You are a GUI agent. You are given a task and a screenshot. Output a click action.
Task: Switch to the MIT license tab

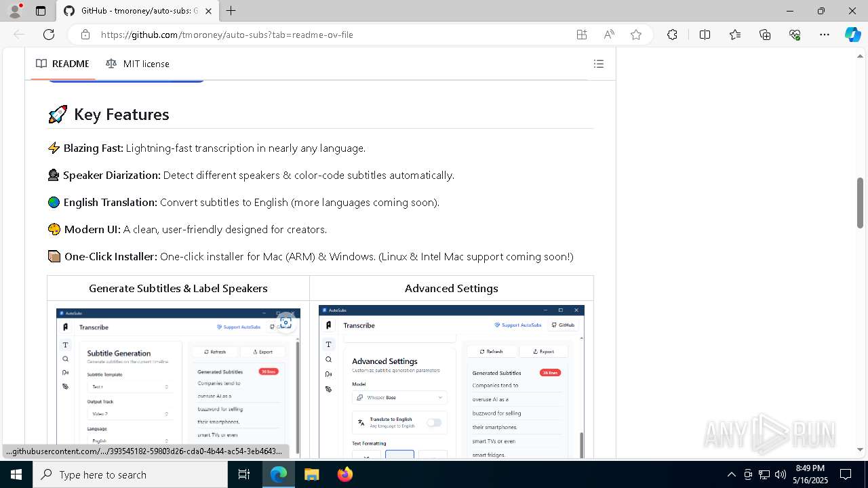pyautogui.click(x=138, y=64)
